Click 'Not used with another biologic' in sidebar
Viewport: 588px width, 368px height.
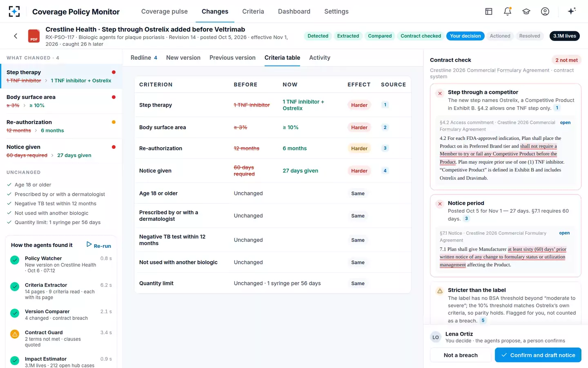coord(51,213)
